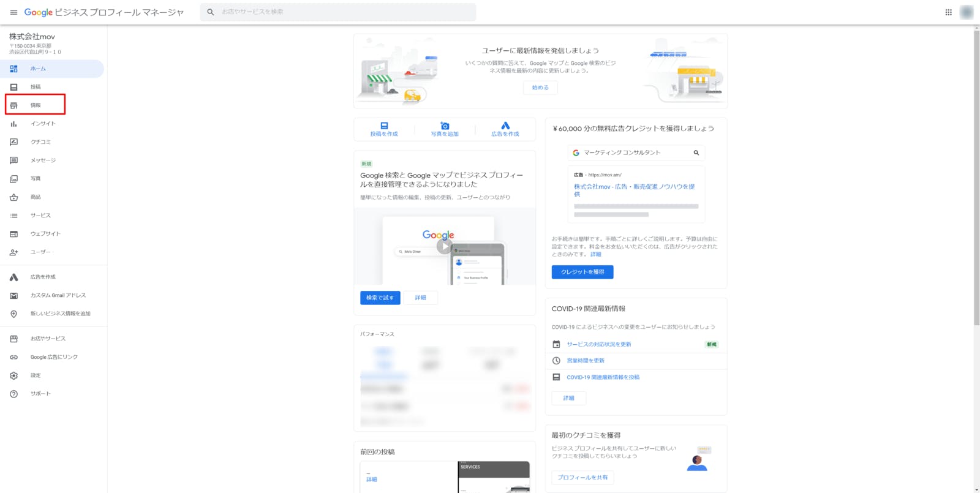Click the マーケティング コンサルタント preview search box
Image resolution: width=980 pixels, height=493 pixels.
(636, 152)
